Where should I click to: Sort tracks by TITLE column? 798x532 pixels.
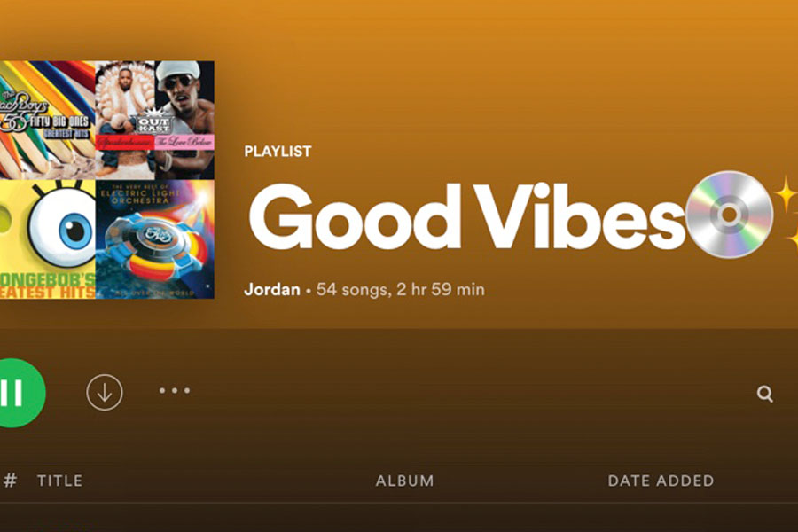click(x=59, y=481)
